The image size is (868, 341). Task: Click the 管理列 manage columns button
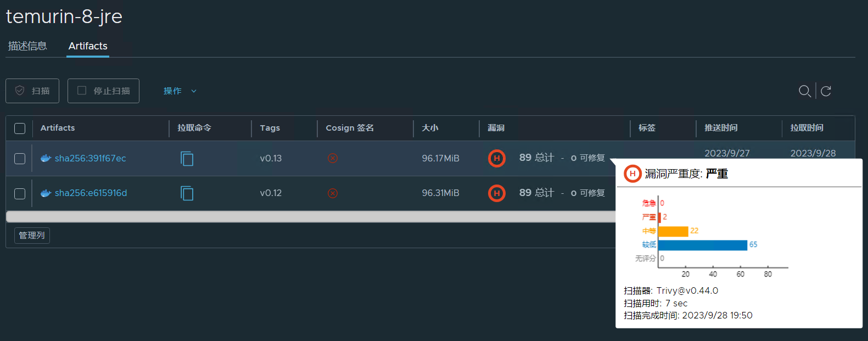32,235
